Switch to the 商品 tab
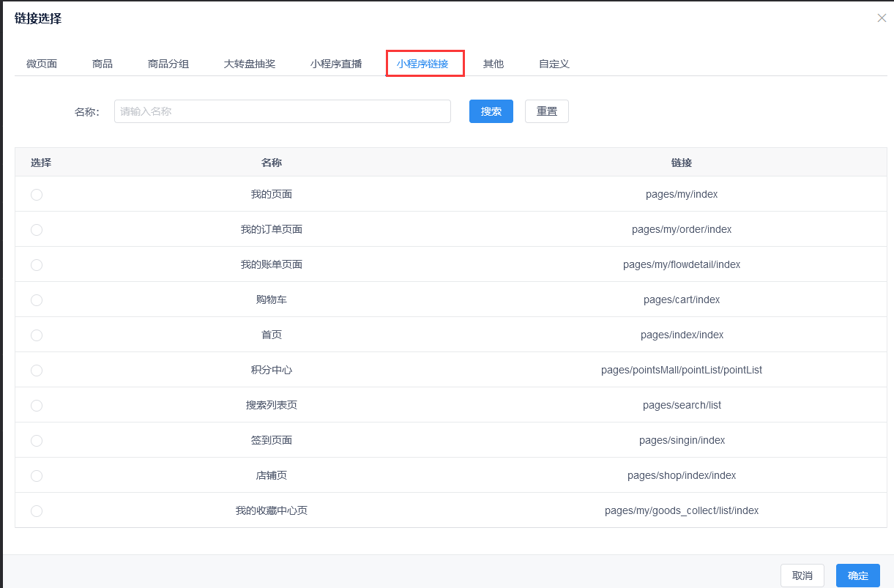 103,64
